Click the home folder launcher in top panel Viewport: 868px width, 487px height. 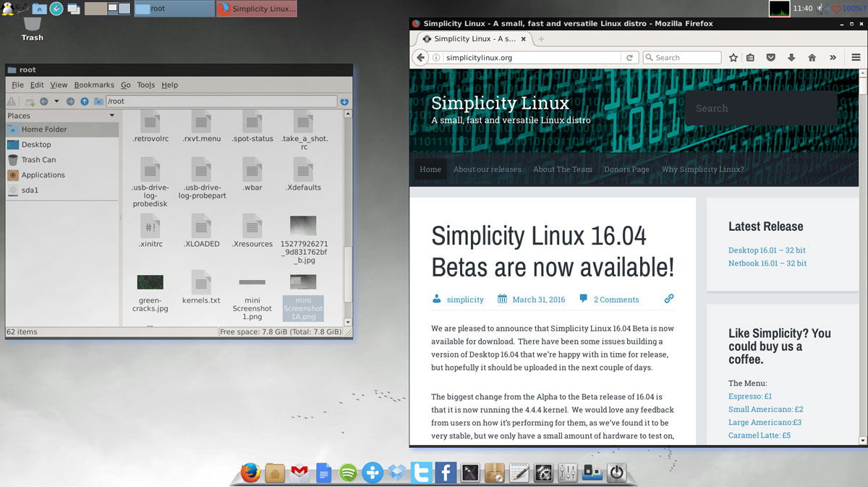click(x=39, y=9)
